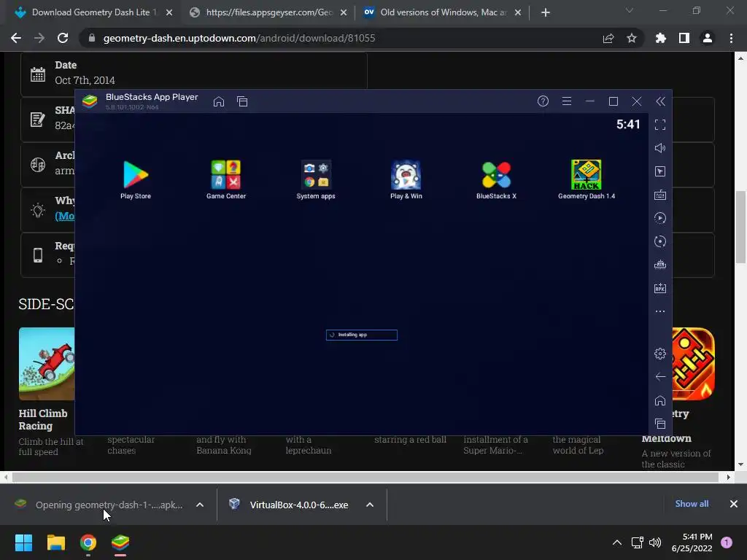Open a new Chrome tab
The height and width of the screenshot is (560, 747).
click(546, 12)
